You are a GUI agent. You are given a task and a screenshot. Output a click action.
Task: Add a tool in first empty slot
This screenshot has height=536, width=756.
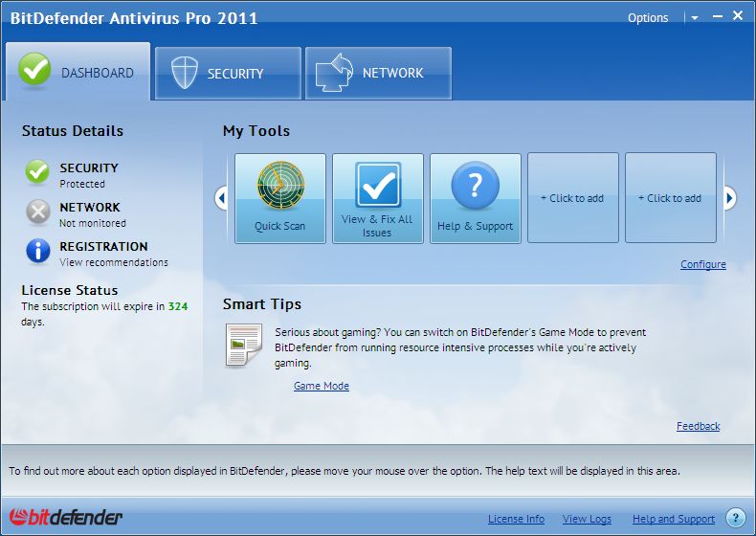coord(572,198)
